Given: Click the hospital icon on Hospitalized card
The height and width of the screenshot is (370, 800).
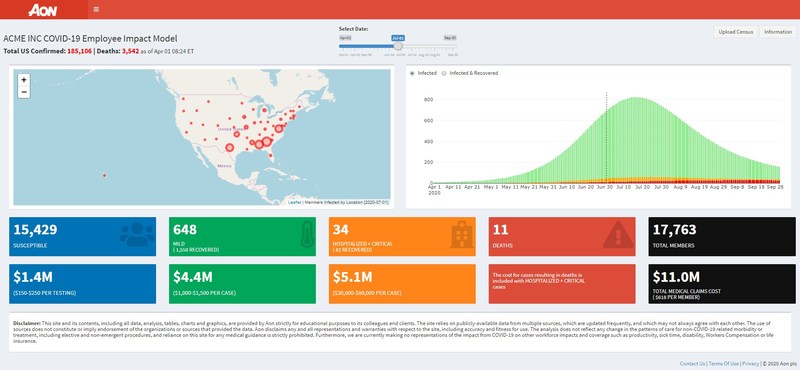Looking at the screenshot, I should coord(462,236).
